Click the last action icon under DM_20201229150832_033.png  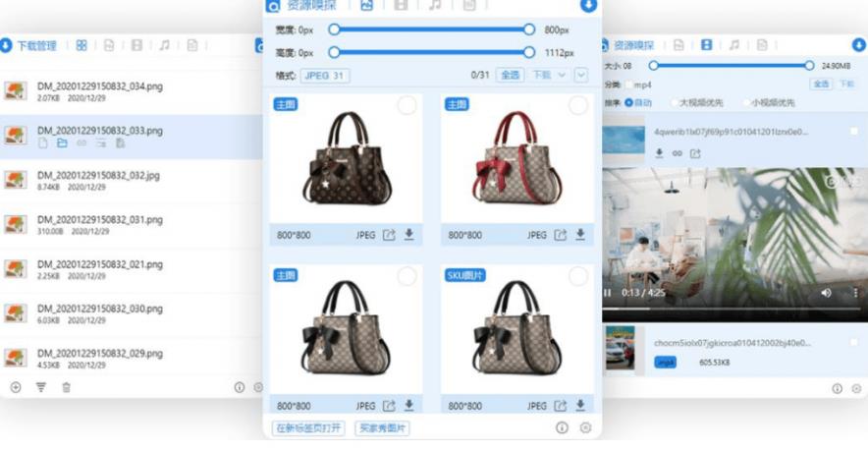pyautogui.click(x=120, y=143)
